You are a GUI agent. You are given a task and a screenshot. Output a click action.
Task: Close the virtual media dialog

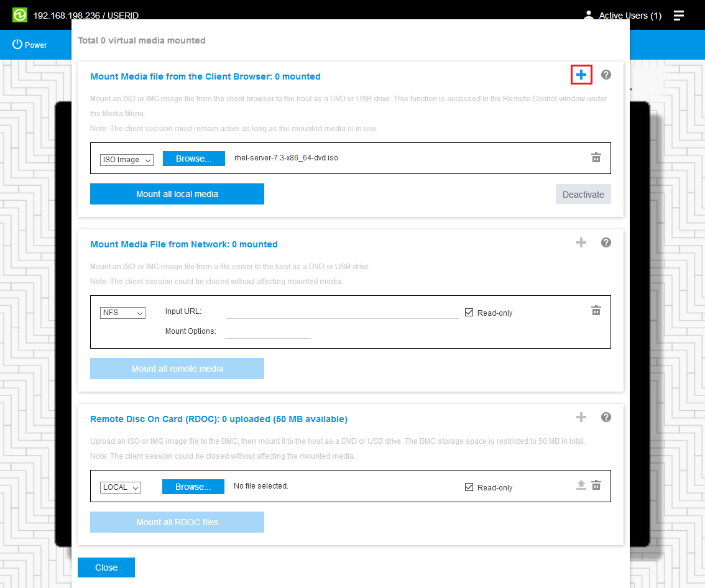tap(106, 567)
